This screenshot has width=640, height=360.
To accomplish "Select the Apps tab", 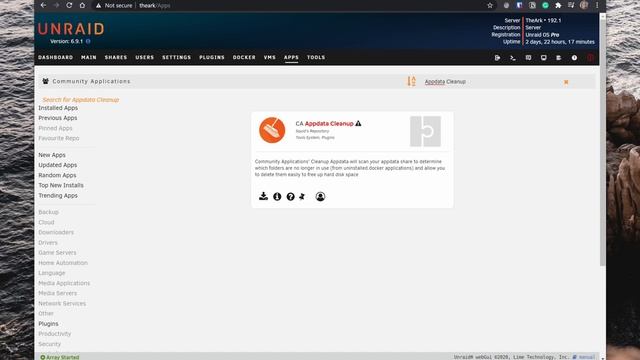I will click(291, 58).
